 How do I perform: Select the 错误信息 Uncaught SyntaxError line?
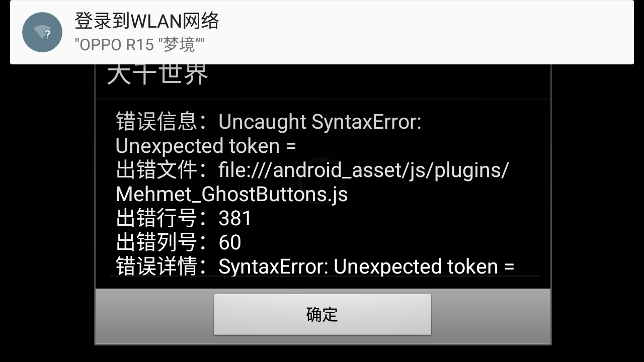268,122
